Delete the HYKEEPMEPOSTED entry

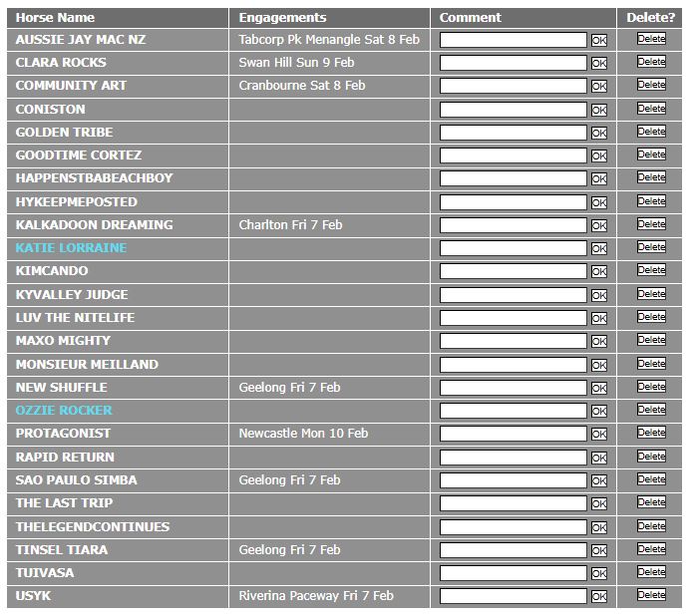(x=651, y=202)
